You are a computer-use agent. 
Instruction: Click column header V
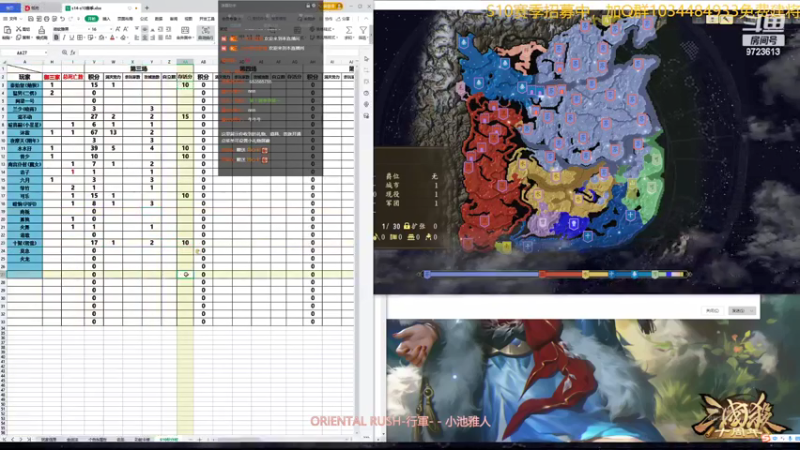click(x=93, y=62)
